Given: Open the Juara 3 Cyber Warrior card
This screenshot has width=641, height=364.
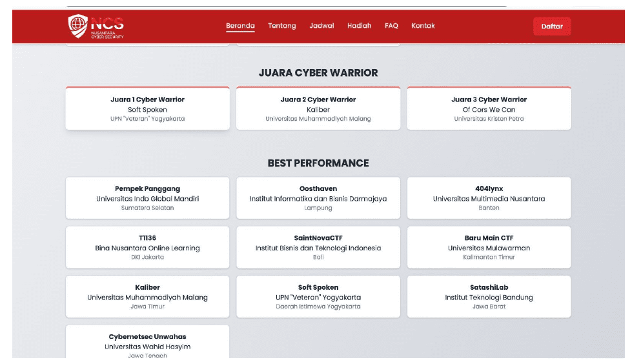Looking at the screenshot, I should [x=489, y=108].
